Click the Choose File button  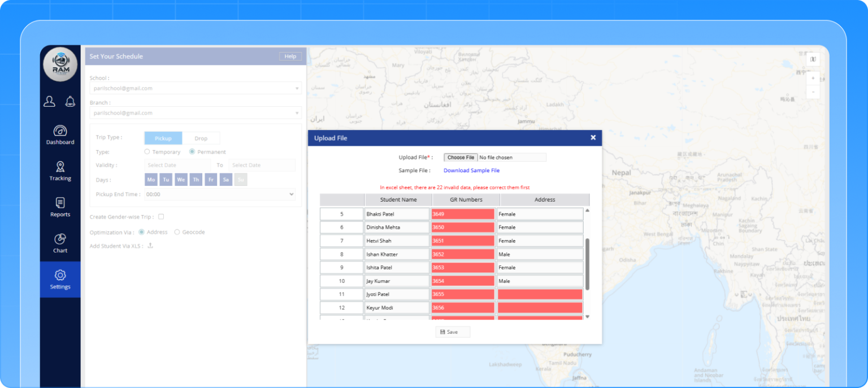click(461, 158)
